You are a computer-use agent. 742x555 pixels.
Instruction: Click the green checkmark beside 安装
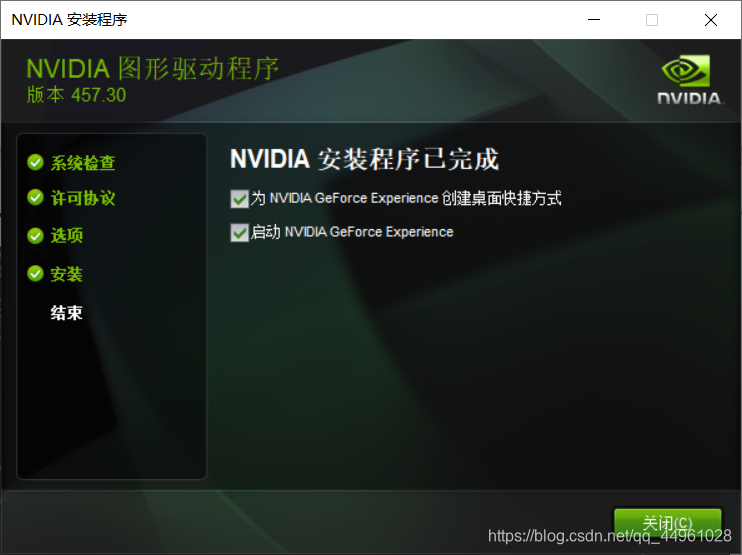[x=35, y=273]
